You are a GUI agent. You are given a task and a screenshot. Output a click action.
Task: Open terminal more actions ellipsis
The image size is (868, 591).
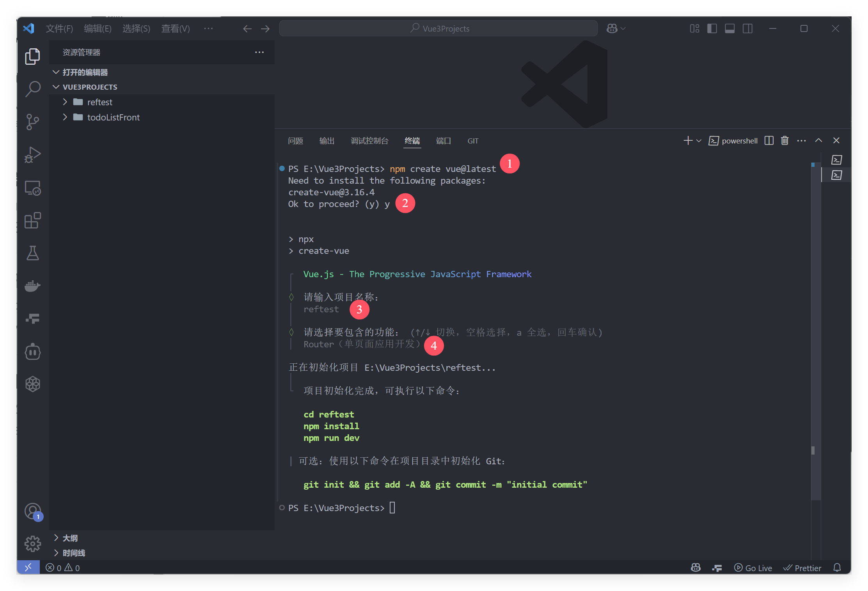pyautogui.click(x=802, y=140)
